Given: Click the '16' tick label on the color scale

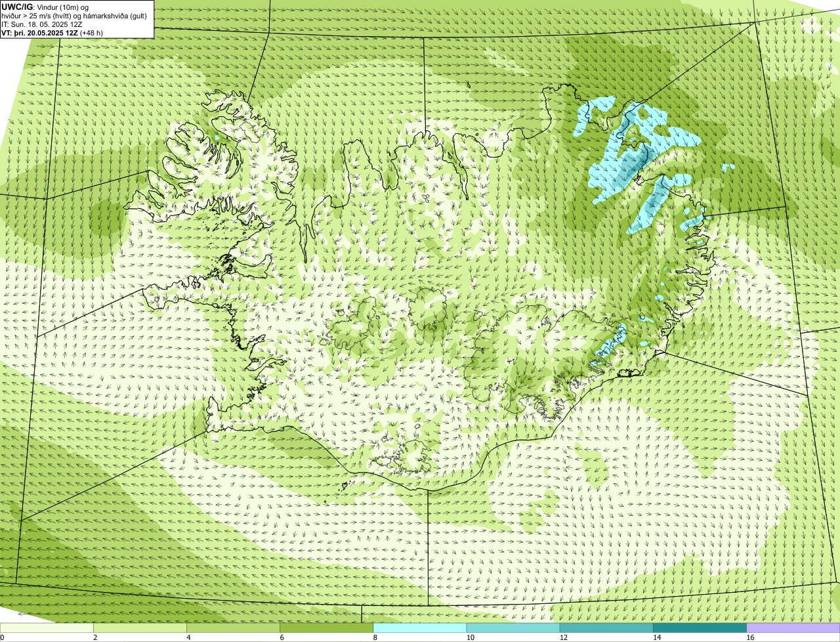Looking at the screenshot, I should (x=751, y=637).
